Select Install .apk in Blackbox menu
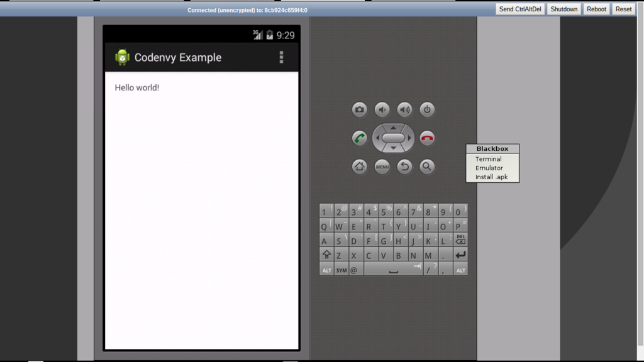Viewport: 644px width, 362px height. [492, 177]
